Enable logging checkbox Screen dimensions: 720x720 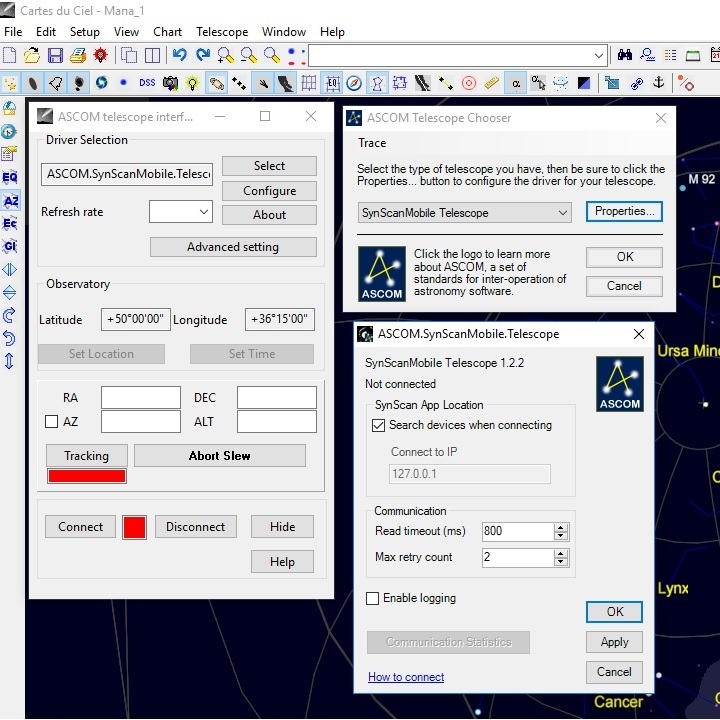(x=373, y=598)
